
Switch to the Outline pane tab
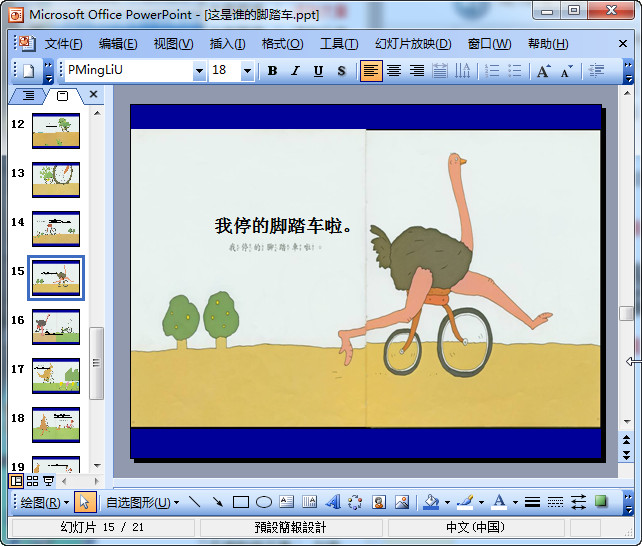pos(28,96)
